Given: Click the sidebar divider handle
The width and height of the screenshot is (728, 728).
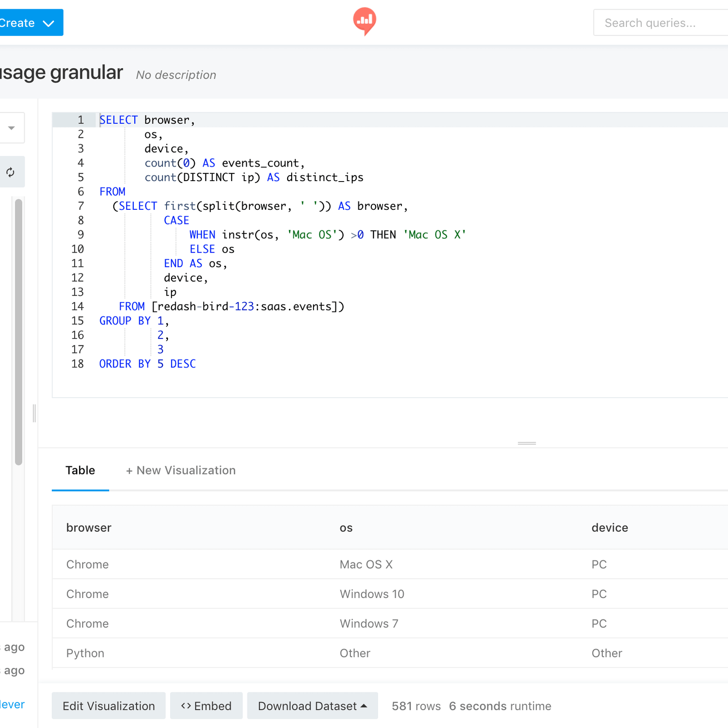Looking at the screenshot, I should tap(34, 413).
